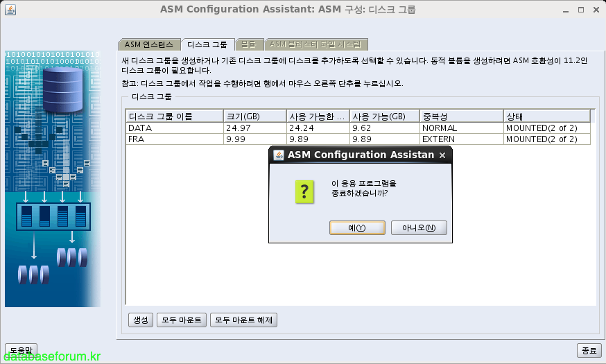Click the Java icon in main window title bar
This screenshot has width=606, height=364.
click(x=9, y=10)
